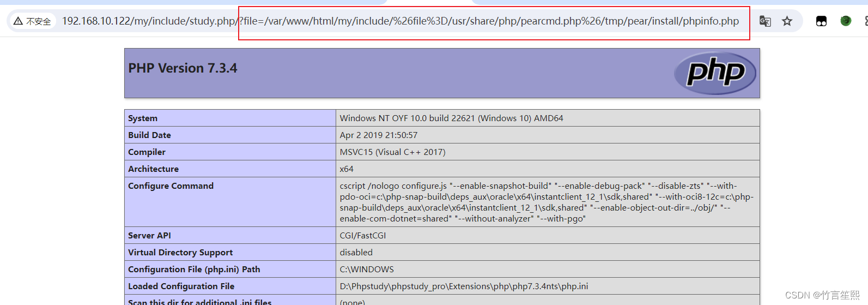This screenshot has width=868, height=305.
Task: Click the not-secure warning badge
Action: click(33, 21)
